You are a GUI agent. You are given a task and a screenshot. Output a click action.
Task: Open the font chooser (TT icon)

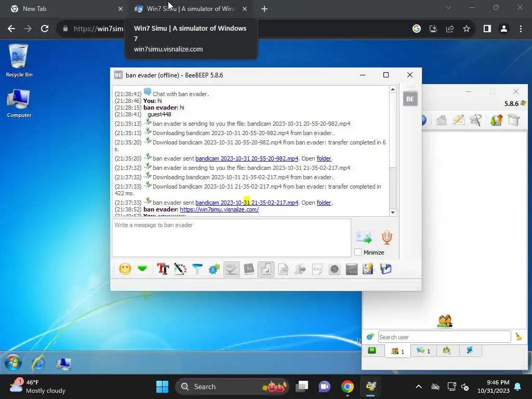pos(163,269)
